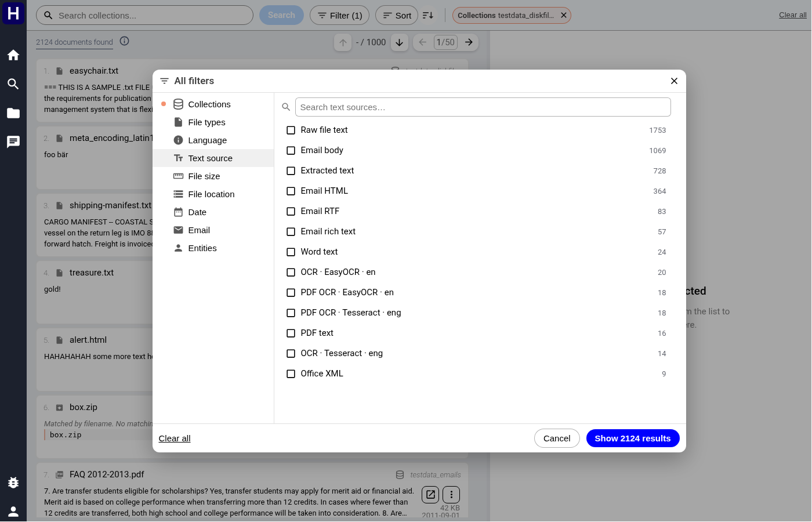The height and width of the screenshot is (522, 812).
Task: Check the PDF OCR · Tesseract · eng checkbox
Action: pos(291,313)
